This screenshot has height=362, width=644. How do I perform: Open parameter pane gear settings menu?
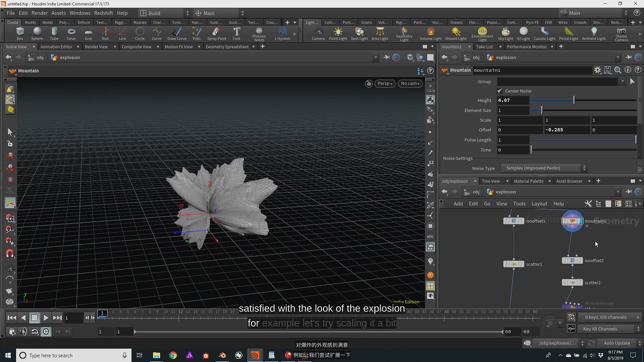(597, 70)
